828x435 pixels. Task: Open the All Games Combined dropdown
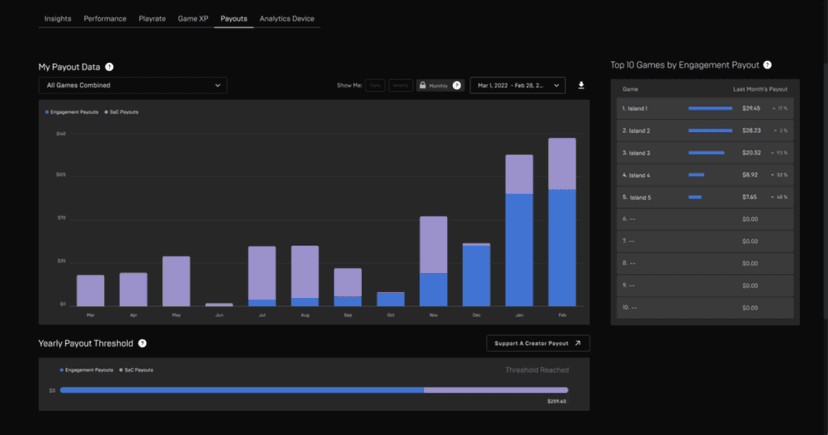[133, 85]
